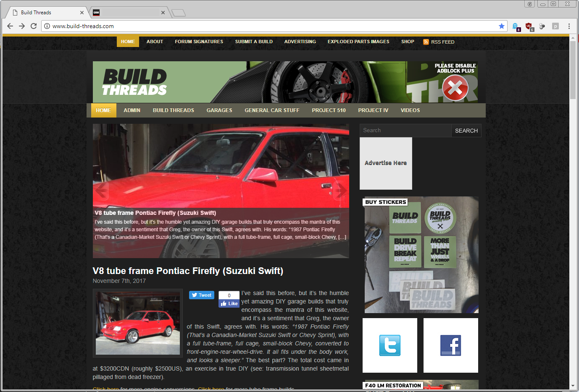579x392 pixels.
Task: Click the bookmark star icon
Action: click(501, 26)
